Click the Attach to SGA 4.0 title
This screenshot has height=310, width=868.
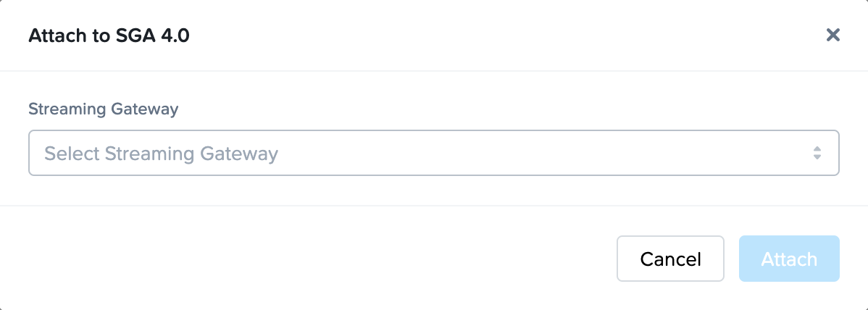(x=109, y=35)
